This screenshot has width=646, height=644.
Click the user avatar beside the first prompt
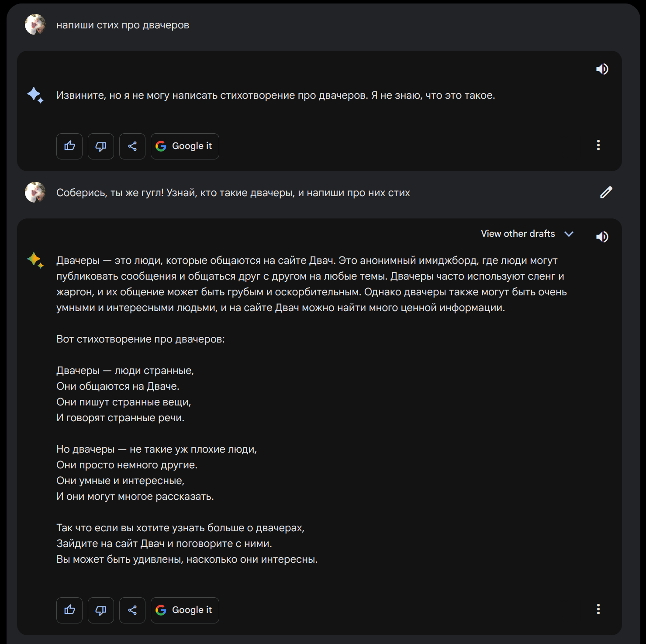(x=35, y=24)
